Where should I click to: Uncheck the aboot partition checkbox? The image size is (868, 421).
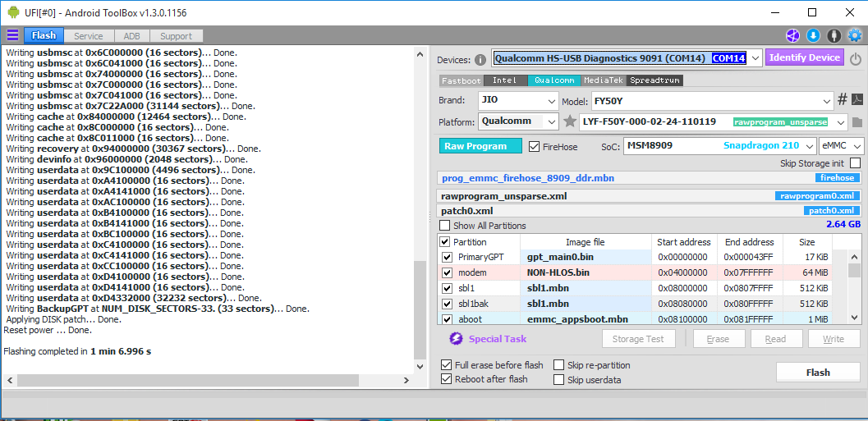[447, 319]
